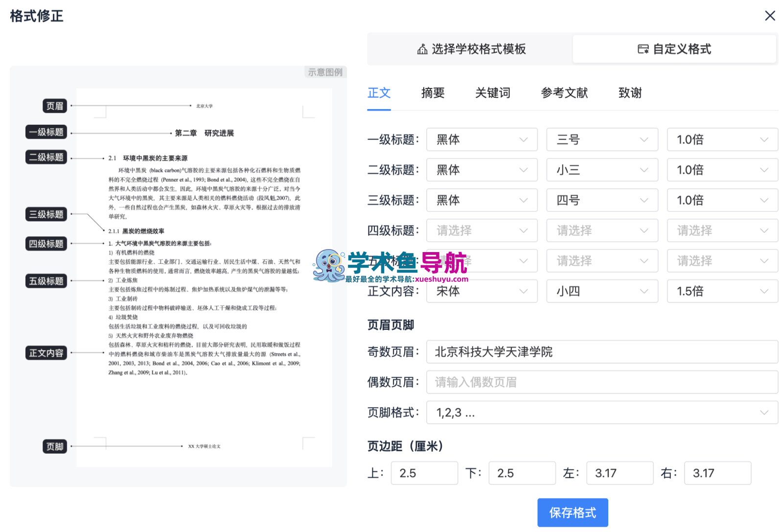
Task: Open 一级标题 size dropdown showing 三号
Action: point(602,140)
